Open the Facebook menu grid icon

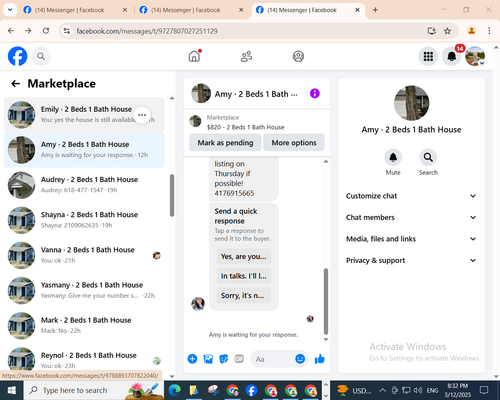[428, 56]
